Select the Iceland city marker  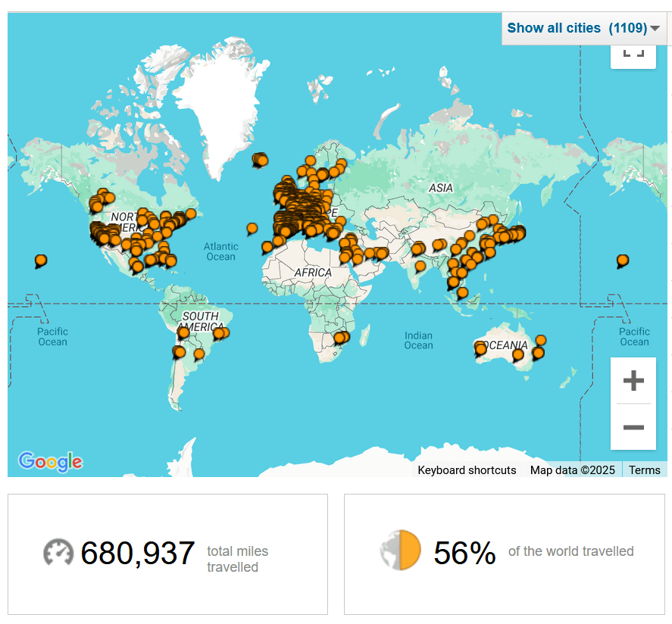[261, 159]
